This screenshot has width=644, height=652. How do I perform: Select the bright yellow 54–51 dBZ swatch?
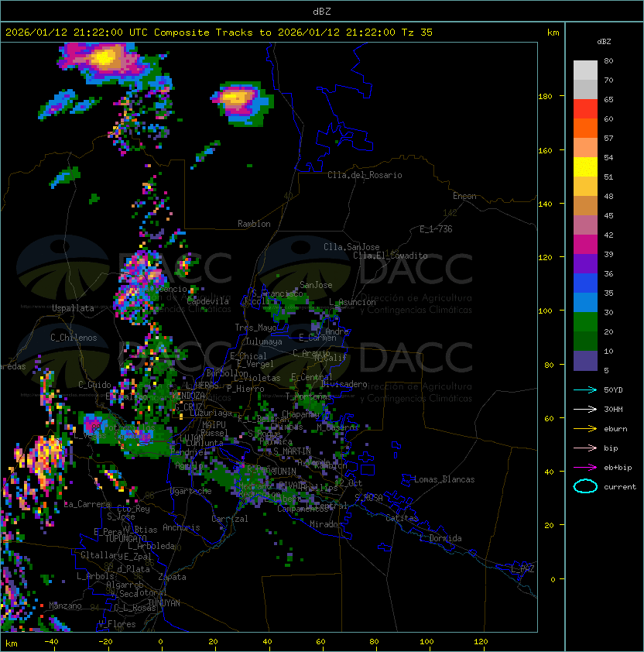pos(585,167)
